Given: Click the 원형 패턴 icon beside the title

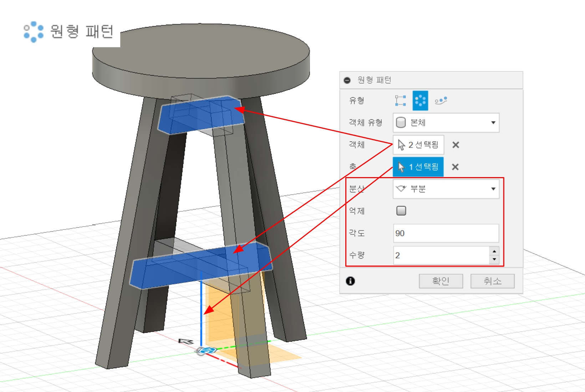Looking at the screenshot, I should pyautogui.click(x=34, y=32).
